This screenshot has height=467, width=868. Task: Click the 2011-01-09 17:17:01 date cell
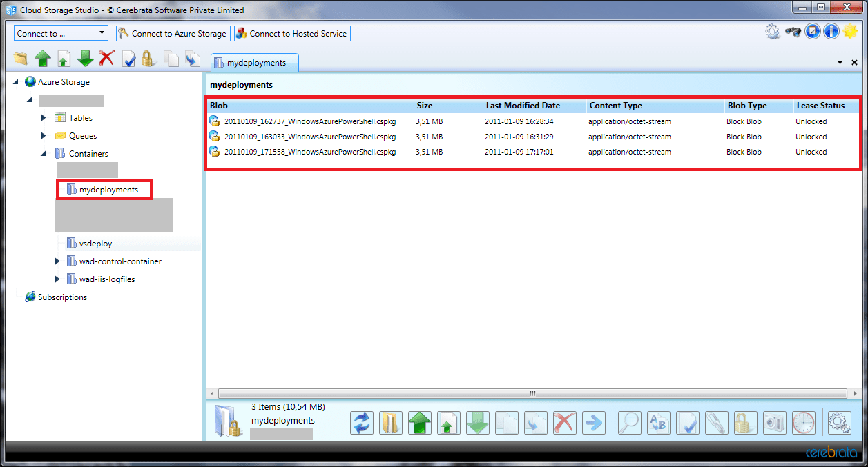pyautogui.click(x=519, y=152)
